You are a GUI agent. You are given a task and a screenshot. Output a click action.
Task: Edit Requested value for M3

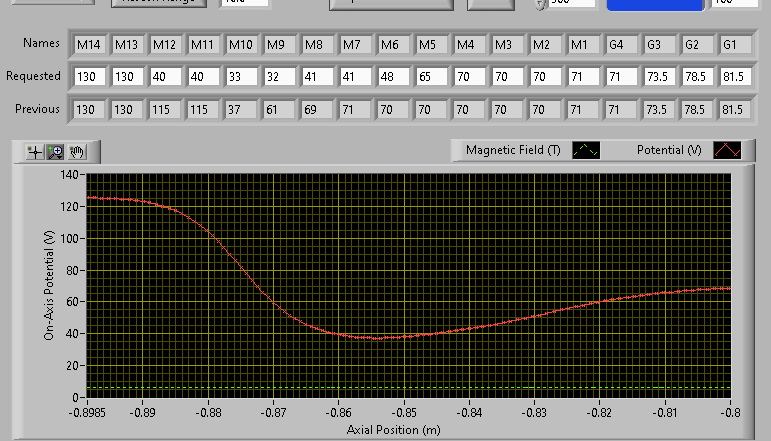click(508, 77)
